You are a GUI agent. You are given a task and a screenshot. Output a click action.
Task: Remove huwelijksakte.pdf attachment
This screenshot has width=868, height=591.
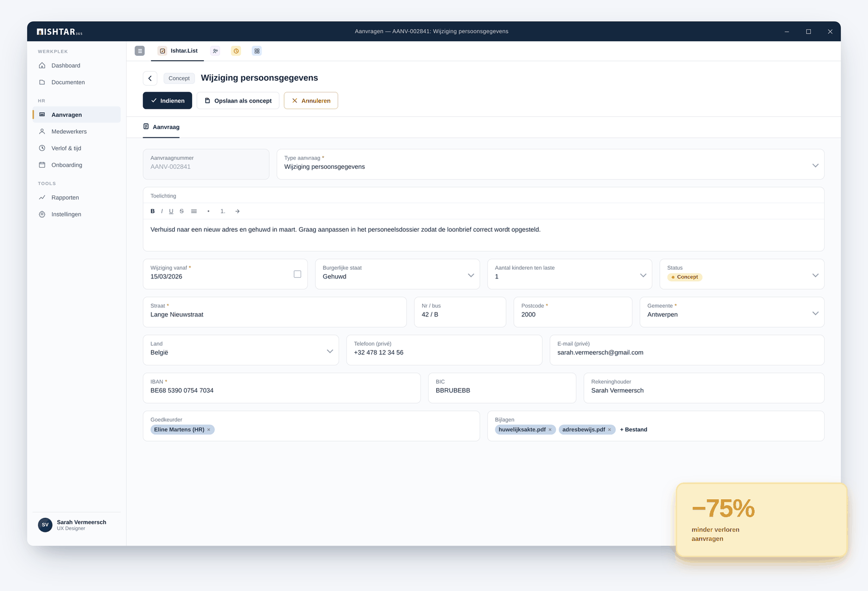pos(550,430)
